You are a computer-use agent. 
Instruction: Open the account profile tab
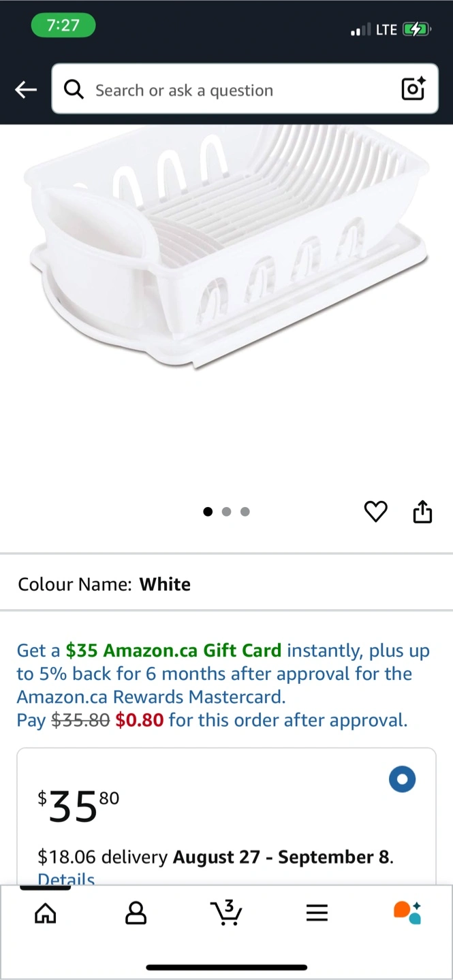[x=136, y=913]
